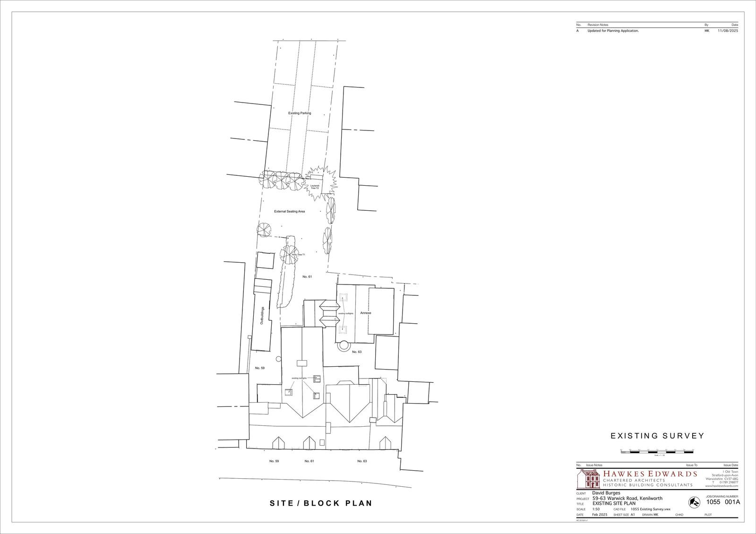Click the 'Issue Notes' column header
The image size is (756, 534).
tap(594, 465)
